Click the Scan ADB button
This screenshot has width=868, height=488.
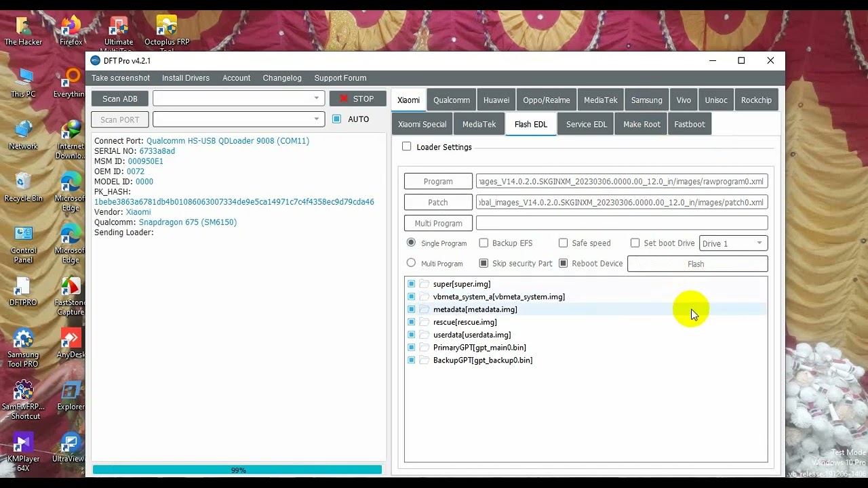pos(120,98)
